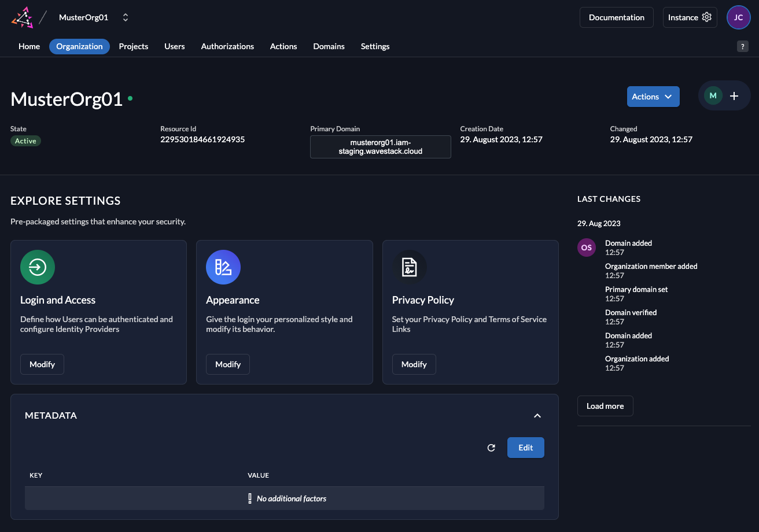Switch to the Projects tab
Image resolution: width=759 pixels, height=532 pixels.
134,46
